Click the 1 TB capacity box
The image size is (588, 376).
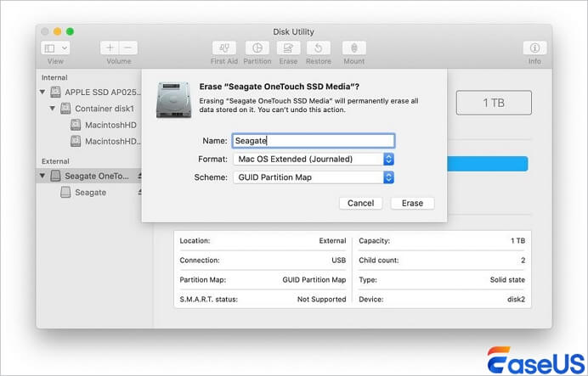click(x=494, y=103)
